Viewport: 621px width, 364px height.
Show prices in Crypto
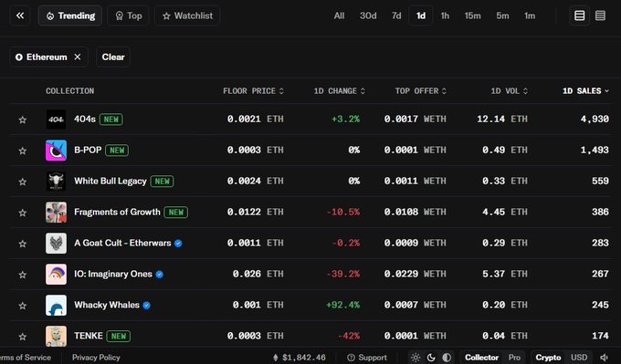point(548,358)
